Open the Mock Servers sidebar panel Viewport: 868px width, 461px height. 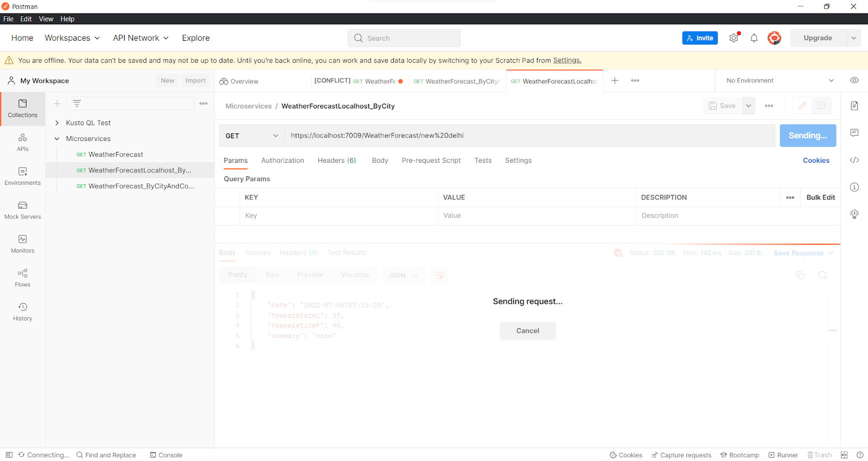point(22,210)
